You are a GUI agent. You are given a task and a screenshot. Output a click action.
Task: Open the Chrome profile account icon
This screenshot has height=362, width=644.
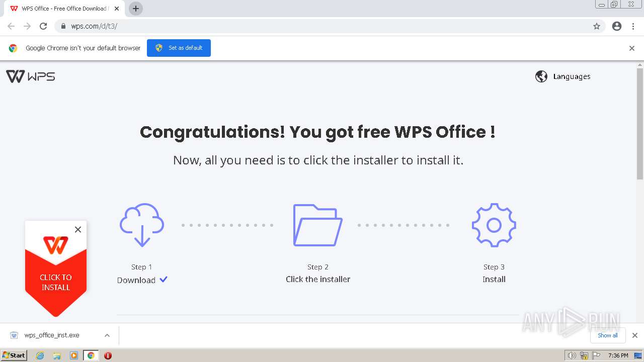(x=617, y=26)
